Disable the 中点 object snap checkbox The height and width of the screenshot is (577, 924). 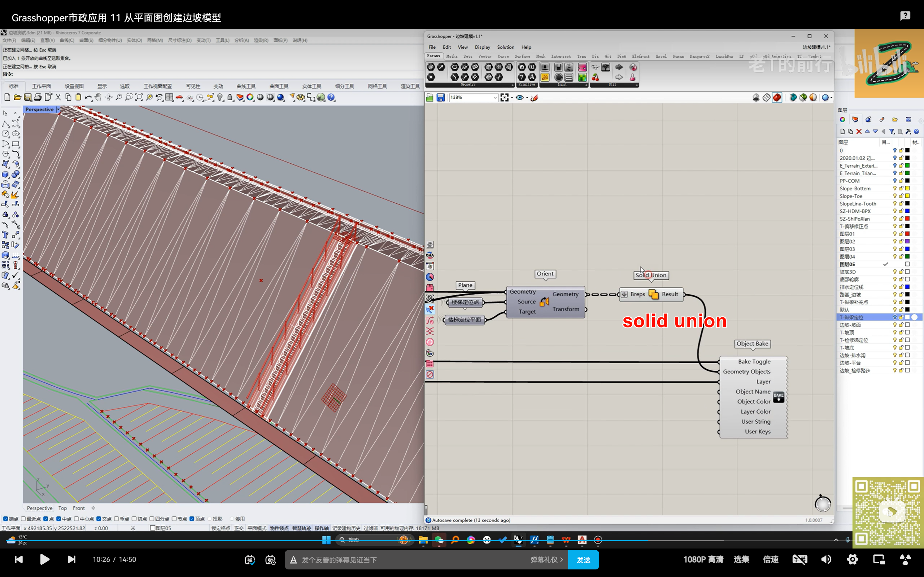59,519
